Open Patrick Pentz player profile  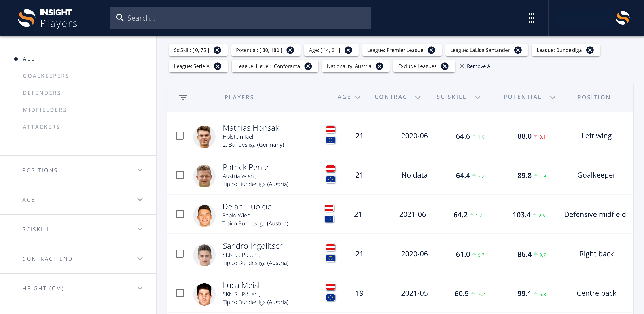pos(245,167)
